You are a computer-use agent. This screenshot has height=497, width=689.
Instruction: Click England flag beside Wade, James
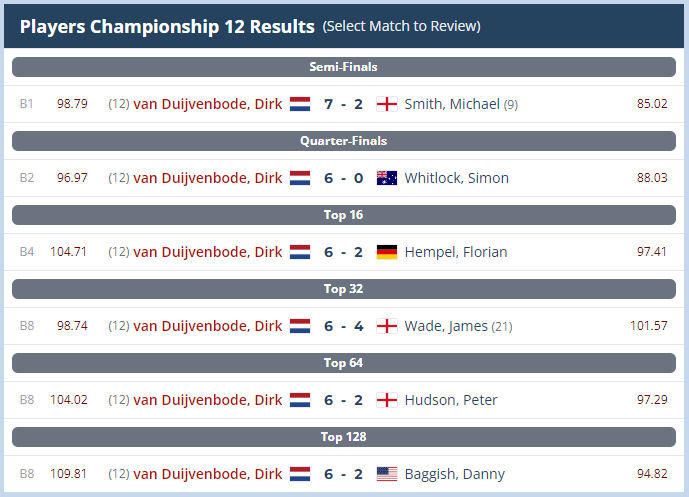tap(387, 326)
